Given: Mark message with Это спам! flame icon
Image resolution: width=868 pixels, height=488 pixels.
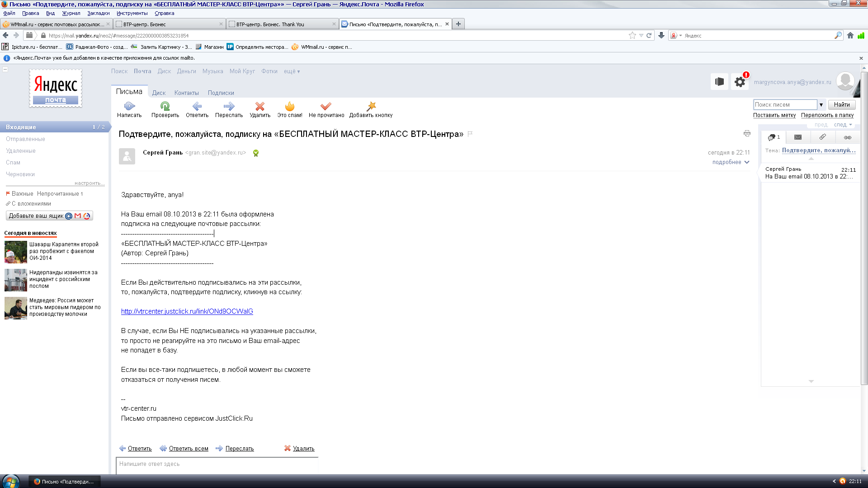Looking at the screenshot, I should (290, 106).
